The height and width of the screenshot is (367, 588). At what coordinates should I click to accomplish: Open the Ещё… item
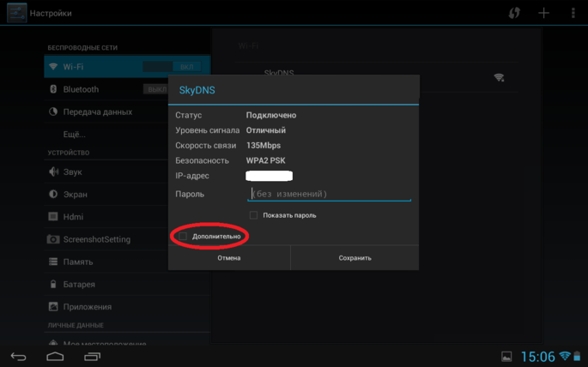106,134
